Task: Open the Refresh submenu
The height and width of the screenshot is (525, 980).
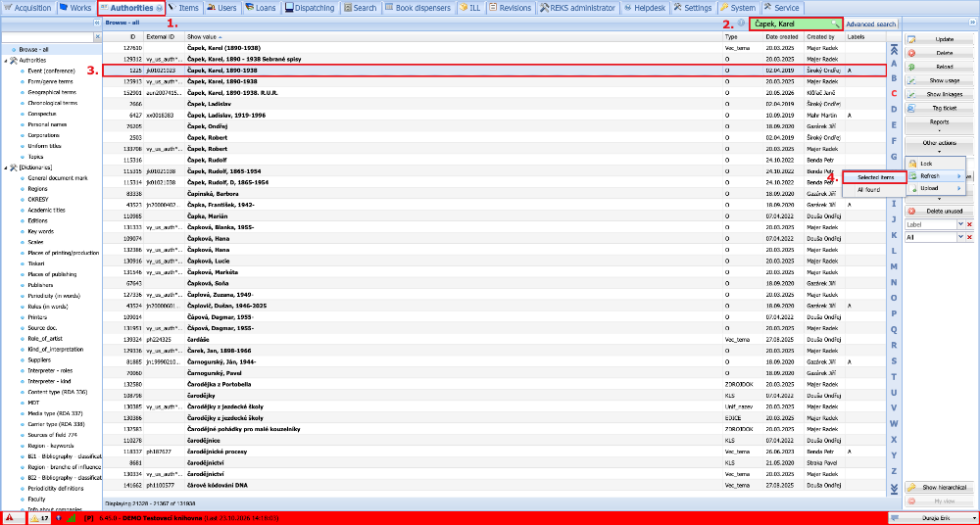Action: click(935, 175)
